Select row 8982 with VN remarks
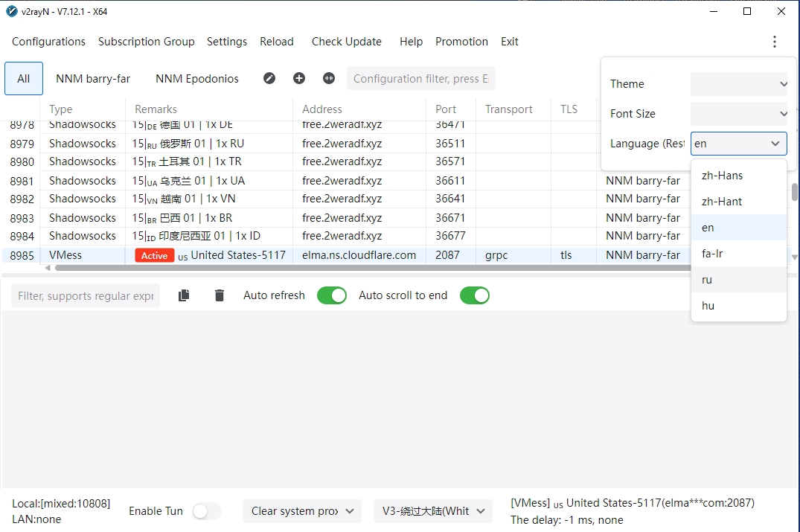Viewport: 800px width, 532px height. pyautogui.click(x=346, y=199)
